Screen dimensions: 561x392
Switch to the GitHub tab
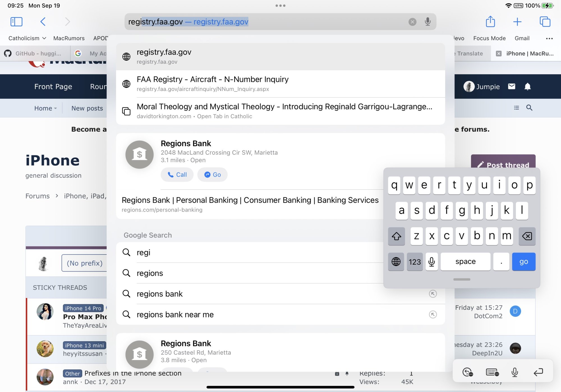[34, 53]
